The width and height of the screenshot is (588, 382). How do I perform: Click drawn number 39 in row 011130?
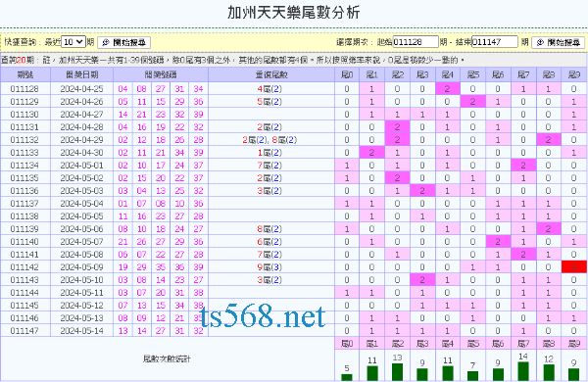198,115
